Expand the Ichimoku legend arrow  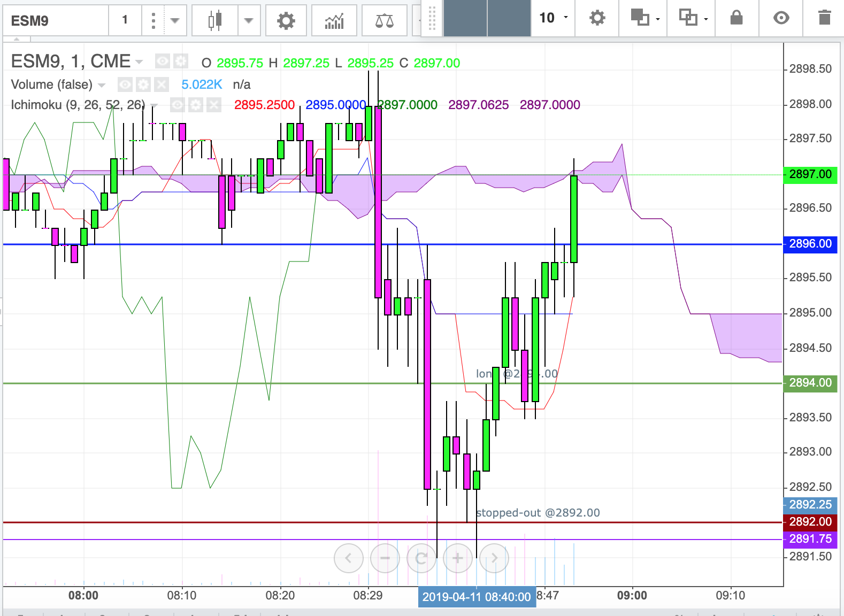click(x=154, y=105)
